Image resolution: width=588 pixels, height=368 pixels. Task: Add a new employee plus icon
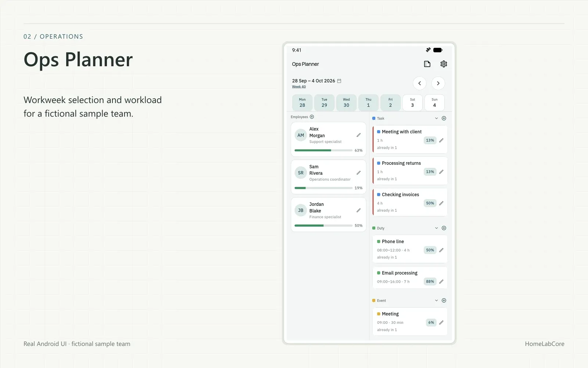coord(312,117)
